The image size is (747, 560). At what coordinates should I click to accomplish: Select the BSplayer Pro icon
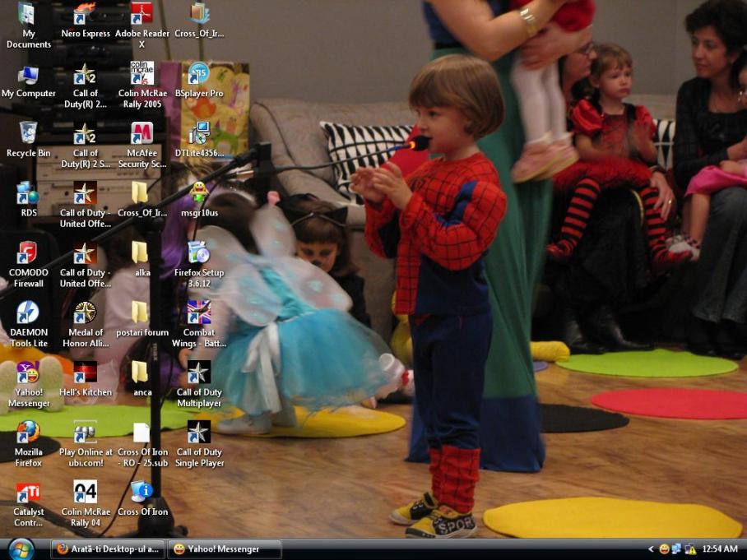pos(198,74)
